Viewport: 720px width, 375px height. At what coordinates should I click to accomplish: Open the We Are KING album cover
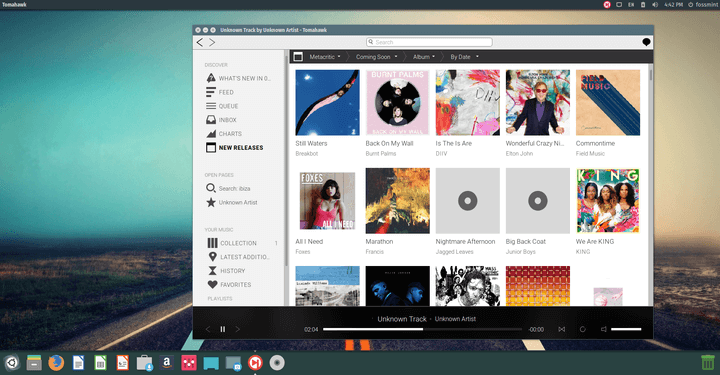[x=608, y=201]
